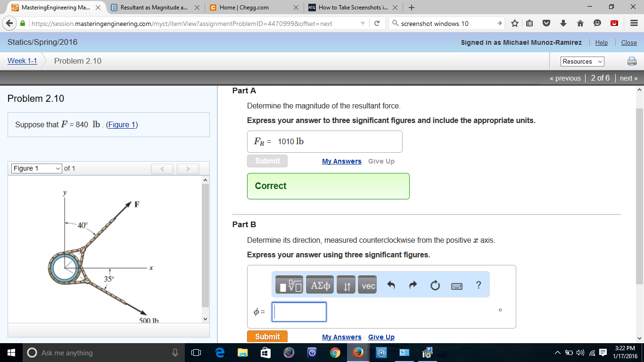Click the figure panel scroll down arrow
The width and height of the screenshot is (644, 362).
205,319
